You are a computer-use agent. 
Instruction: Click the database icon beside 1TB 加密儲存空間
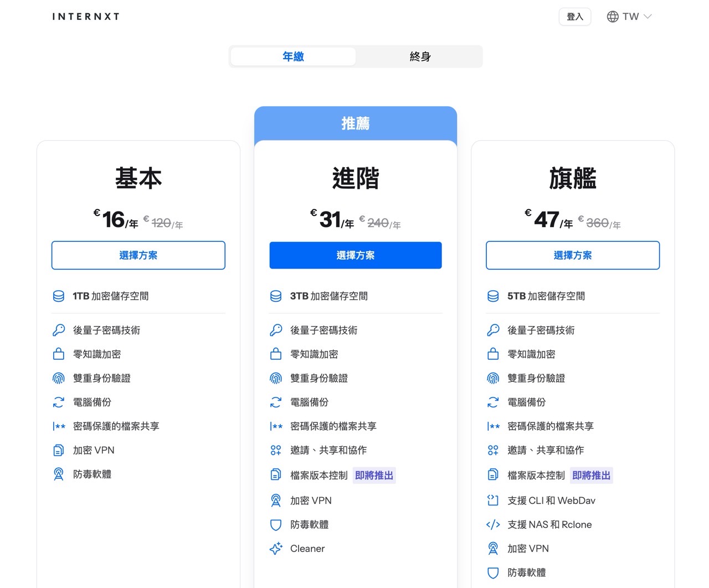pos(58,296)
